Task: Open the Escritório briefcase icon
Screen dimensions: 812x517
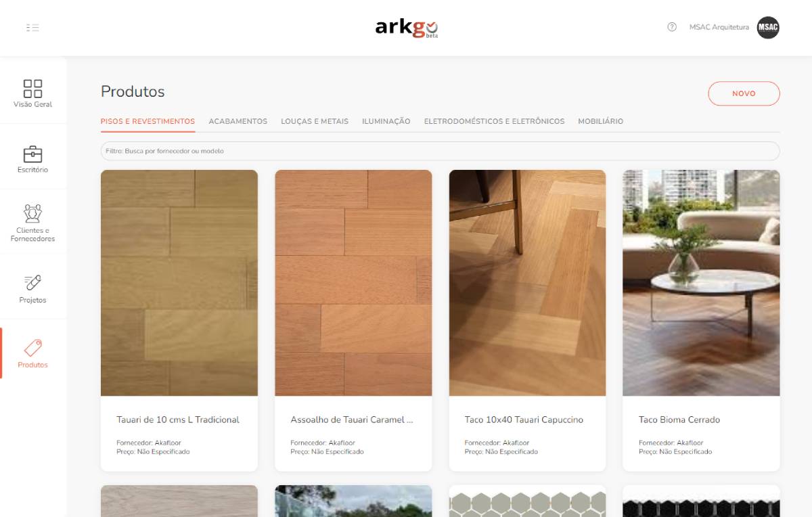Action: 32,154
